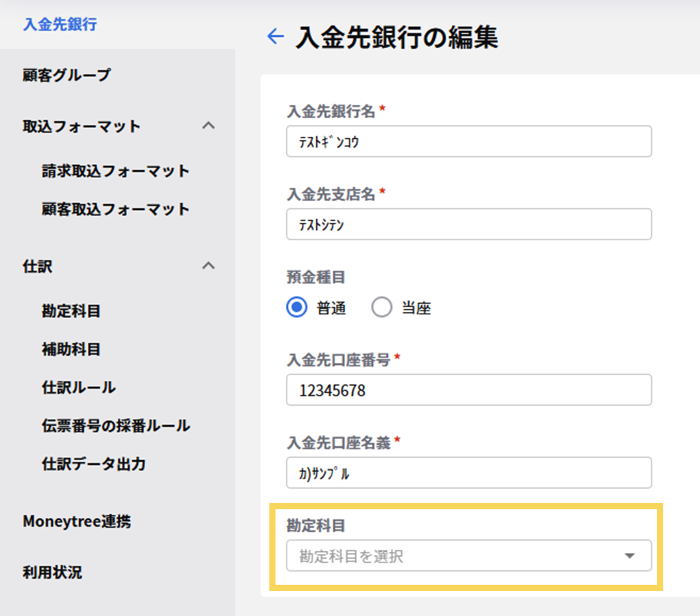Collapse the 取込フォーマット sidebar section
700x616 pixels.
[x=209, y=126]
